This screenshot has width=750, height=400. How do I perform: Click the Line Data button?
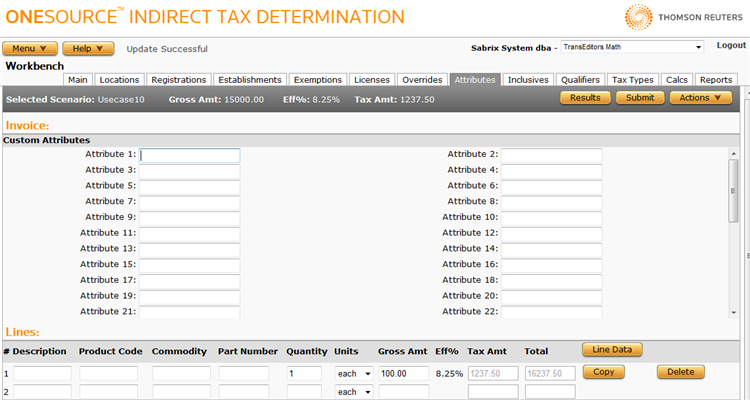click(612, 349)
